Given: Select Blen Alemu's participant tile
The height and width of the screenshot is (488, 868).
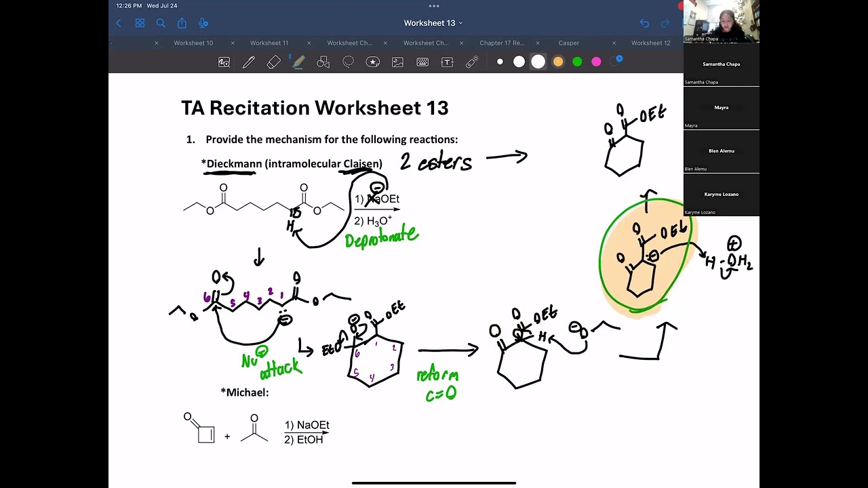Looking at the screenshot, I should point(722,151).
